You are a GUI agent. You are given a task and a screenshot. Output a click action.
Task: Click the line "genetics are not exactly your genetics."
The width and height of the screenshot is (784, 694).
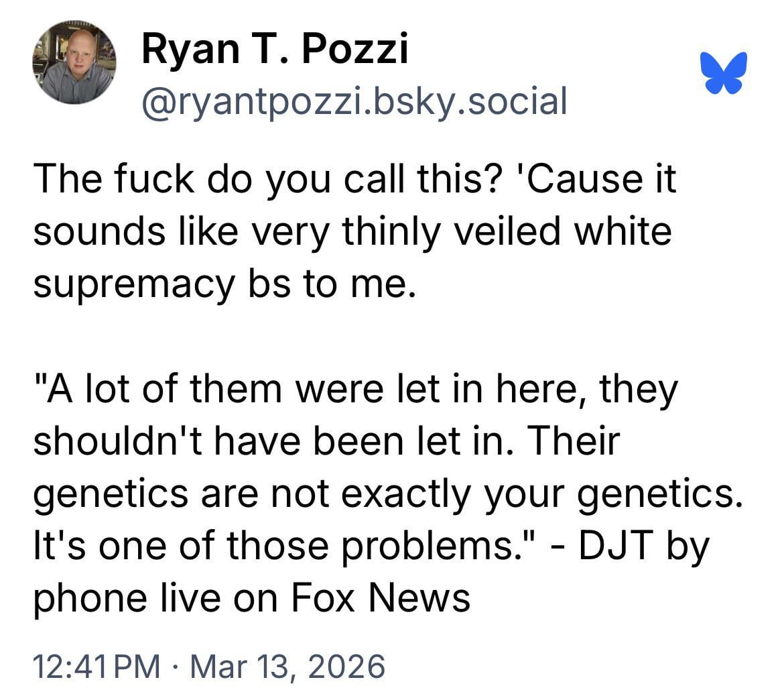coord(389,493)
